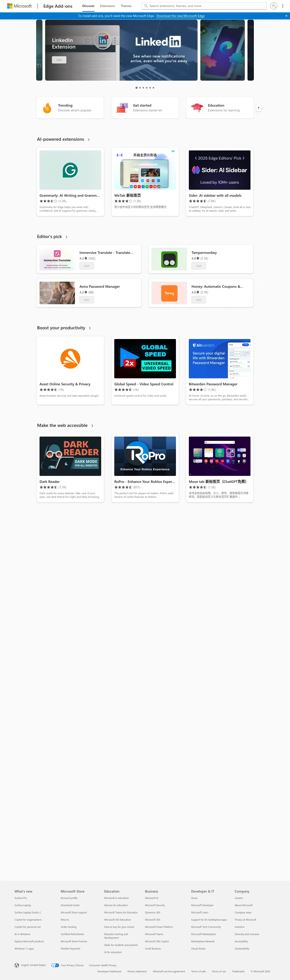Open the Avast Online Security title
The image size is (290, 980).
(65, 384)
